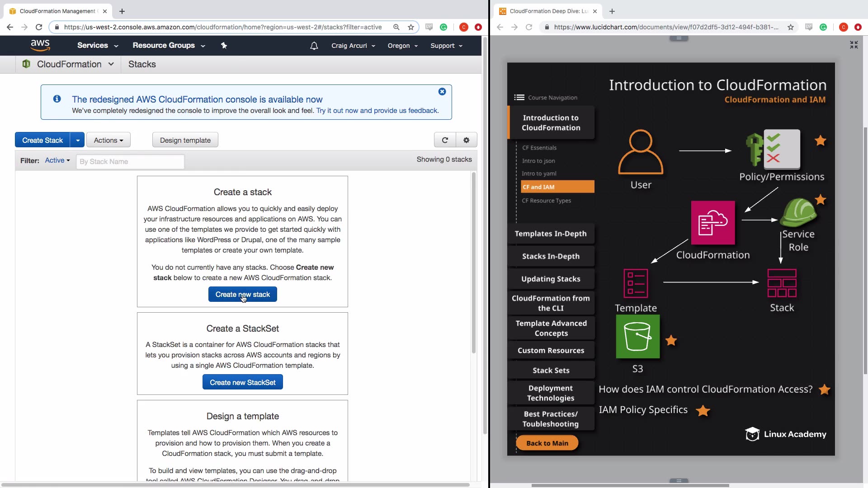The image size is (868, 488).
Task: Expand the Create Stack split-button arrow
Action: [78, 140]
